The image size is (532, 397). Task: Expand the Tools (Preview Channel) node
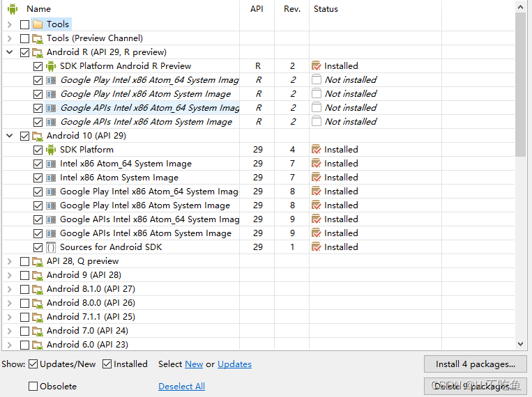coord(10,38)
